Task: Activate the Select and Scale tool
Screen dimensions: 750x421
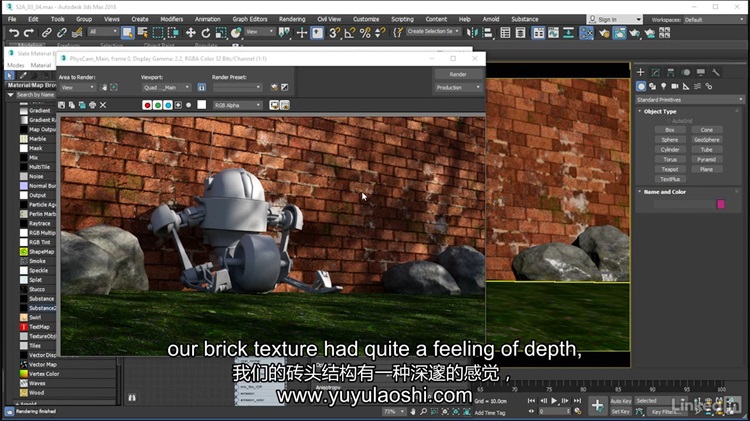Action: tap(221, 33)
